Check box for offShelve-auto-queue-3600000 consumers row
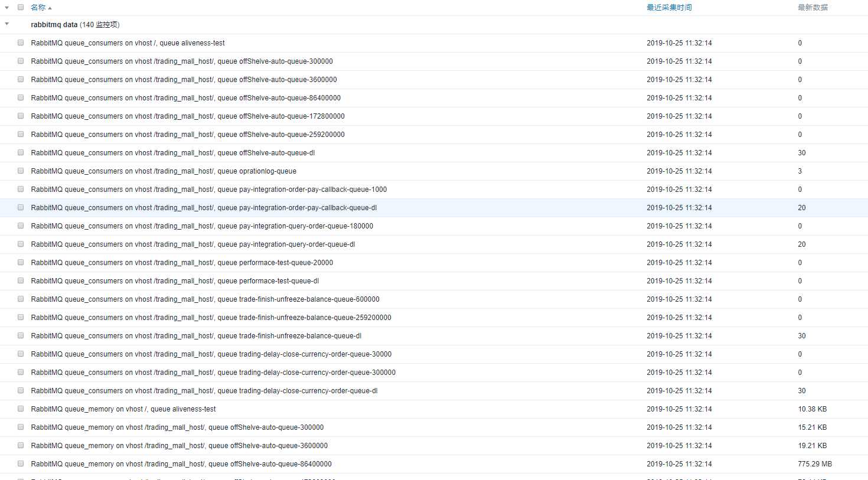 (21, 79)
